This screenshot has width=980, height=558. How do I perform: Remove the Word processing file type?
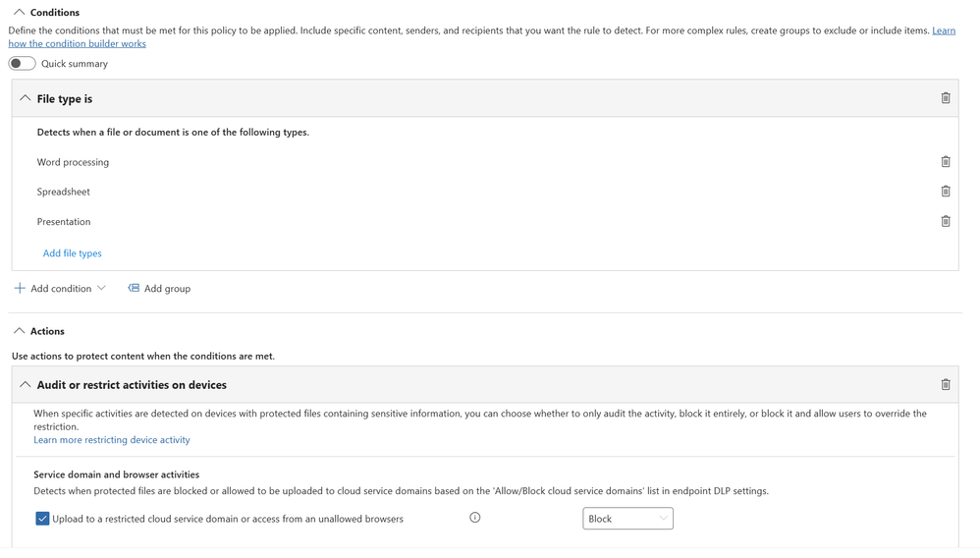click(x=946, y=162)
